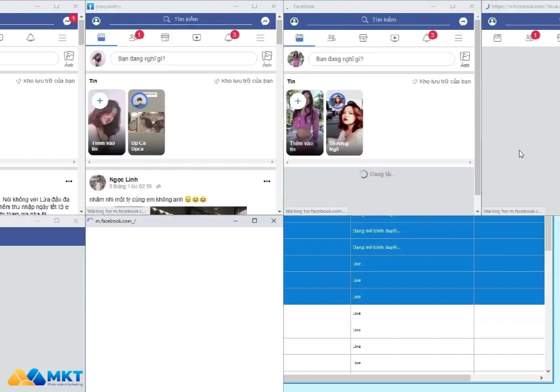The width and height of the screenshot is (560, 392).
Task: Click the Ảnh photo icon in the proxyauth window
Action: (x=267, y=59)
